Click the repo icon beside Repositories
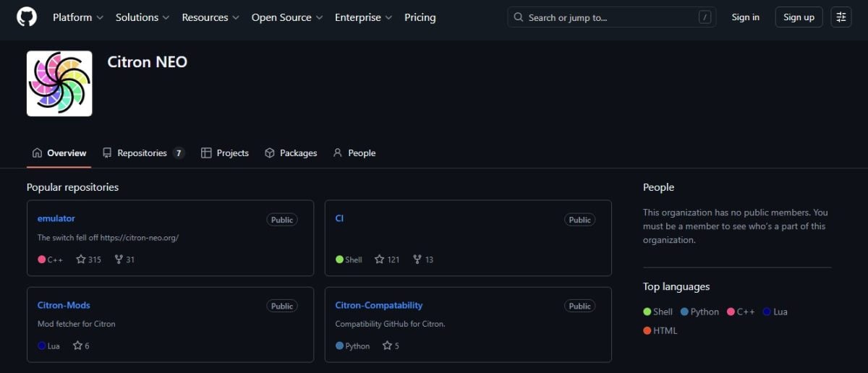This screenshot has height=373, width=868. pos(107,153)
